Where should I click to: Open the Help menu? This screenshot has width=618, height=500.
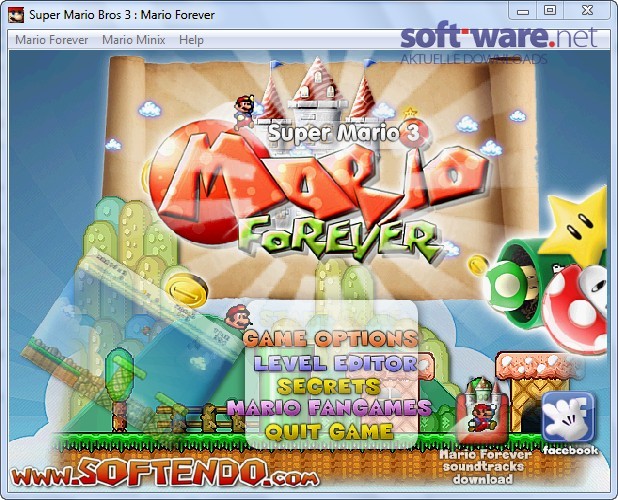click(x=191, y=40)
